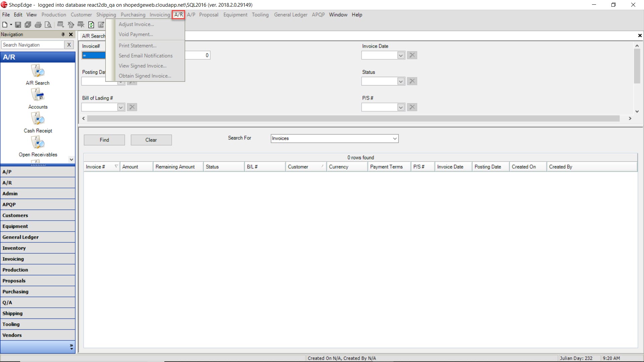Open the File menu
The width and height of the screenshot is (644, 362).
(x=6, y=15)
